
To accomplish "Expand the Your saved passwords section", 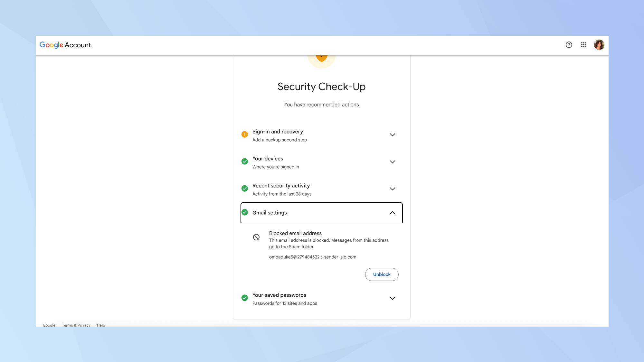I will pos(392,298).
